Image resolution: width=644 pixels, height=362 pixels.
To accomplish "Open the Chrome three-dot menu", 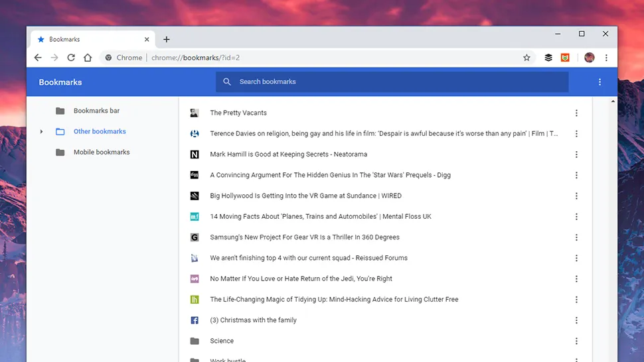I will [x=606, y=58].
